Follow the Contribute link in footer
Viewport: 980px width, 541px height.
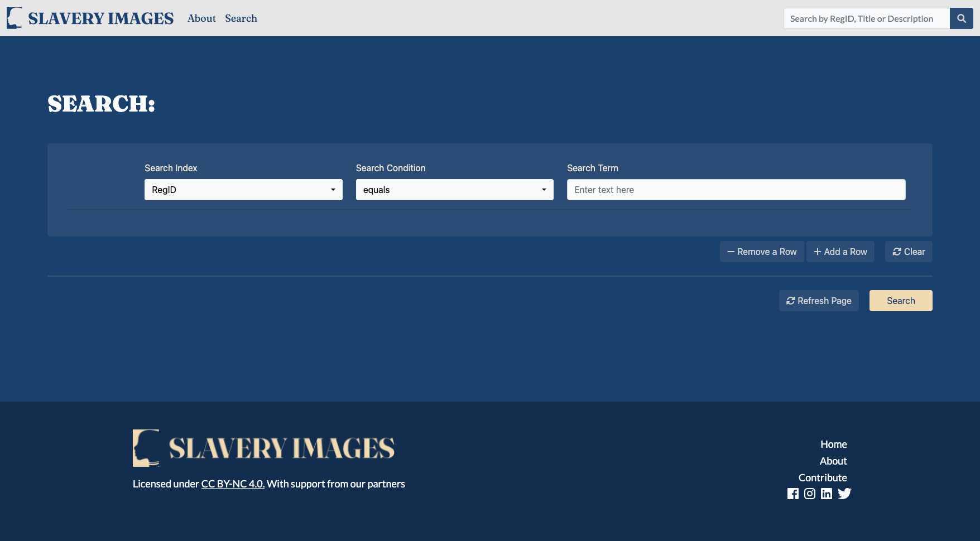point(823,477)
